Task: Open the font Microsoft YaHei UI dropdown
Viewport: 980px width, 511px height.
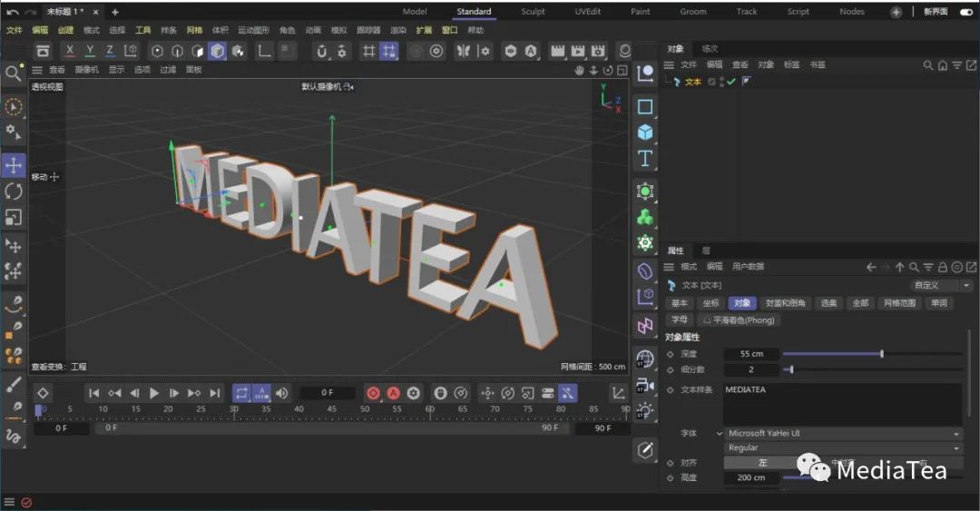Action: coord(843,433)
